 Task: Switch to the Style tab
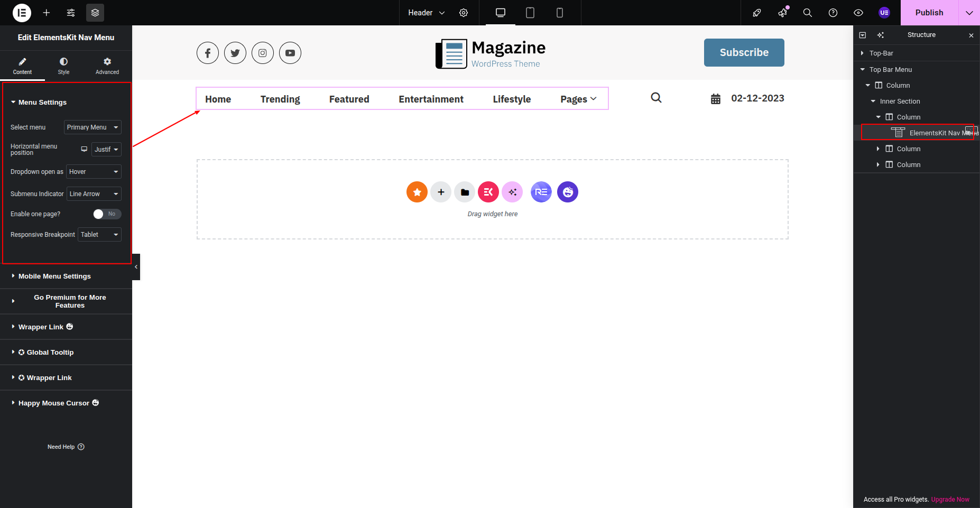(x=63, y=66)
